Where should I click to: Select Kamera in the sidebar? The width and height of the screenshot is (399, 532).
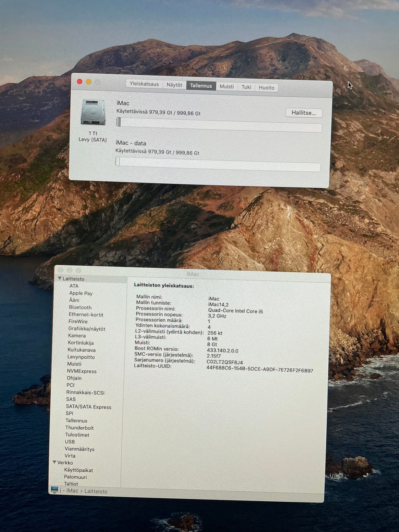point(77,335)
